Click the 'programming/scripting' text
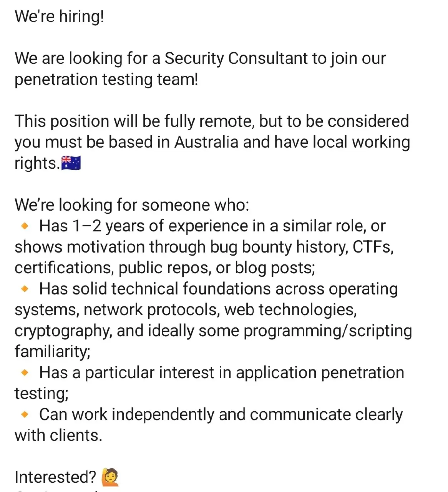448x492 pixels. tap(328, 331)
